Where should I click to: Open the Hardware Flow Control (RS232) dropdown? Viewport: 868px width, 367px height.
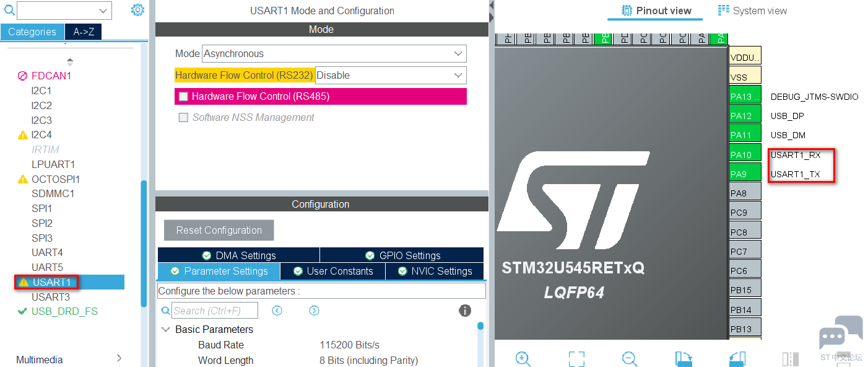pyautogui.click(x=391, y=76)
